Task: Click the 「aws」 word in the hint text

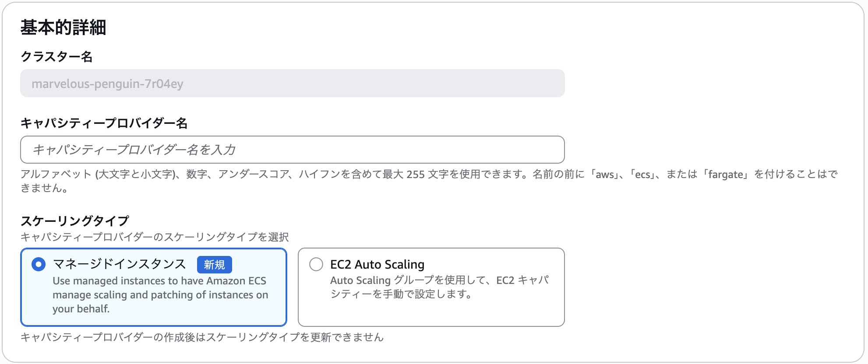Action: (604, 175)
